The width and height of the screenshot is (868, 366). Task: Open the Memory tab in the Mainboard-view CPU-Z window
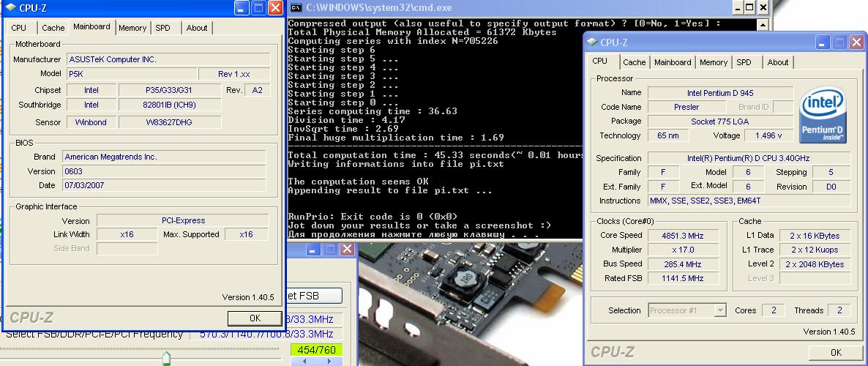coord(132,28)
